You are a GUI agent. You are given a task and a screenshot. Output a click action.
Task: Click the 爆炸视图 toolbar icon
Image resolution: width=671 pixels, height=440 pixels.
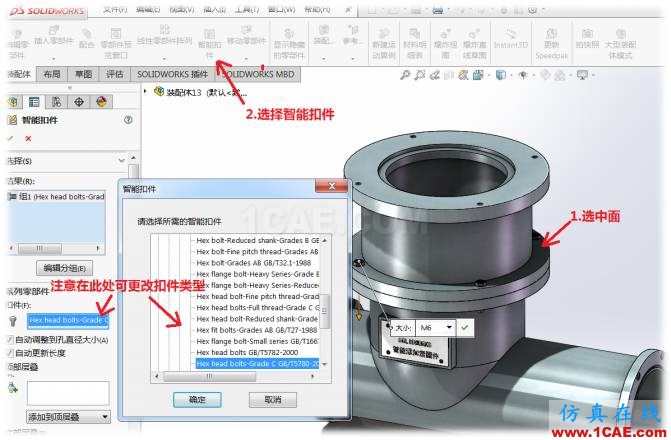pos(445,43)
